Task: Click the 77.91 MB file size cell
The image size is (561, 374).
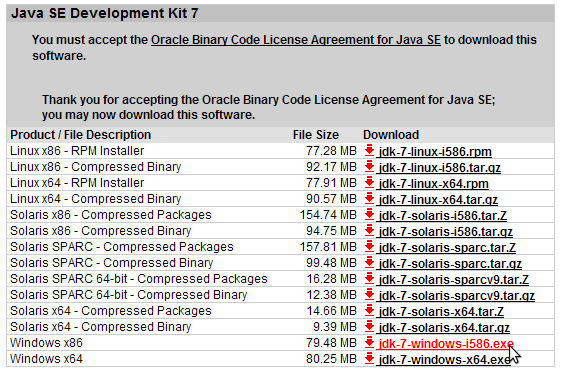Action: (331, 183)
